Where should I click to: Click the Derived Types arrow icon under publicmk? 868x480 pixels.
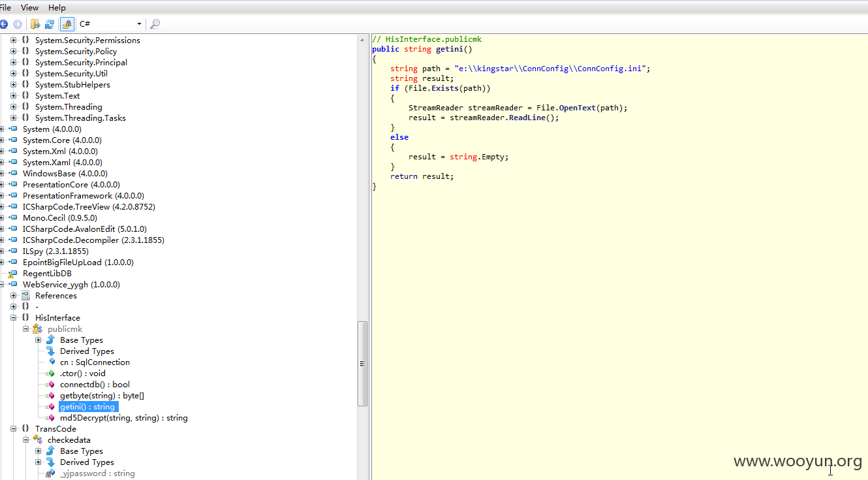(x=50, y=351)
